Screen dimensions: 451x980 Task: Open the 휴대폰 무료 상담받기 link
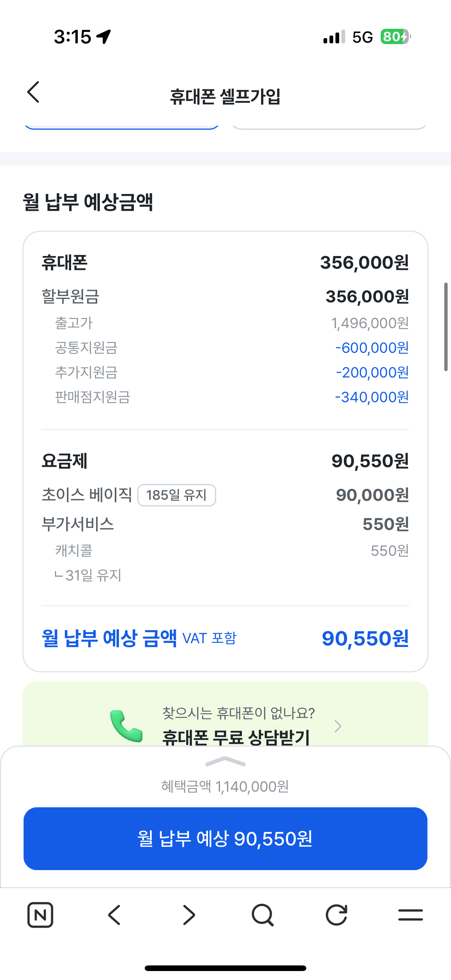coord(236,737)
